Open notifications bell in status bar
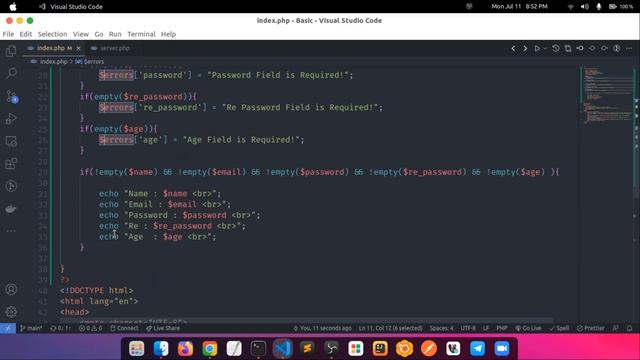640x360 pixels. click(629, 328)
